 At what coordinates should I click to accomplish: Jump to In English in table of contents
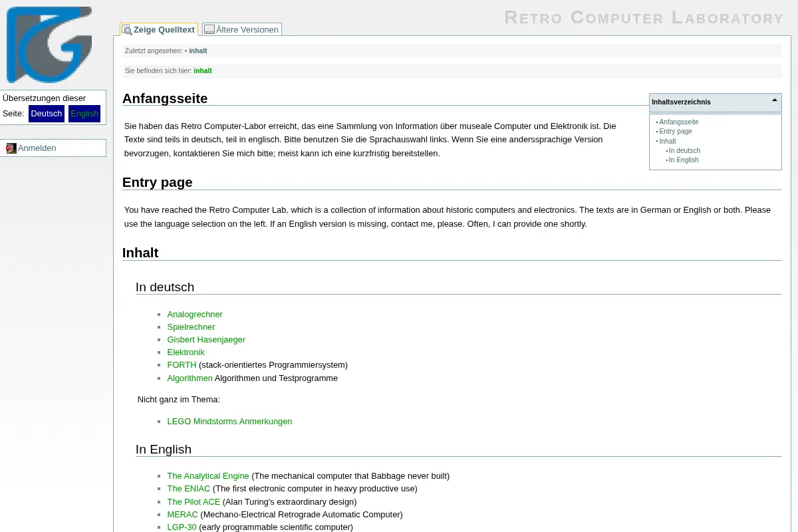[x=684, y=160]
